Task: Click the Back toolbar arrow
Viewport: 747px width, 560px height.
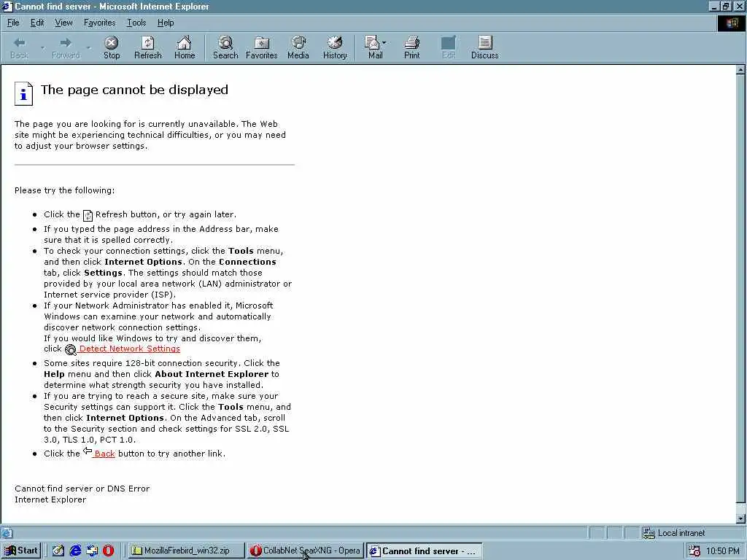Action: click(x=20, y=47)
